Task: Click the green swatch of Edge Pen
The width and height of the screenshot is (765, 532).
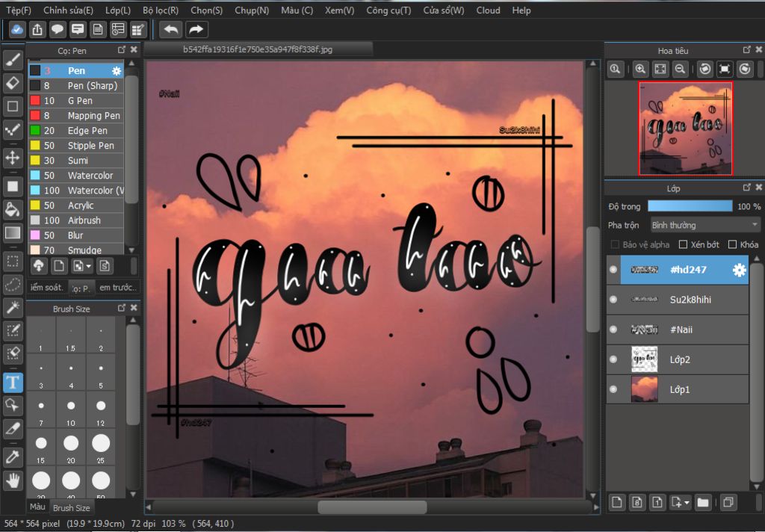Action: click(35, 130)
